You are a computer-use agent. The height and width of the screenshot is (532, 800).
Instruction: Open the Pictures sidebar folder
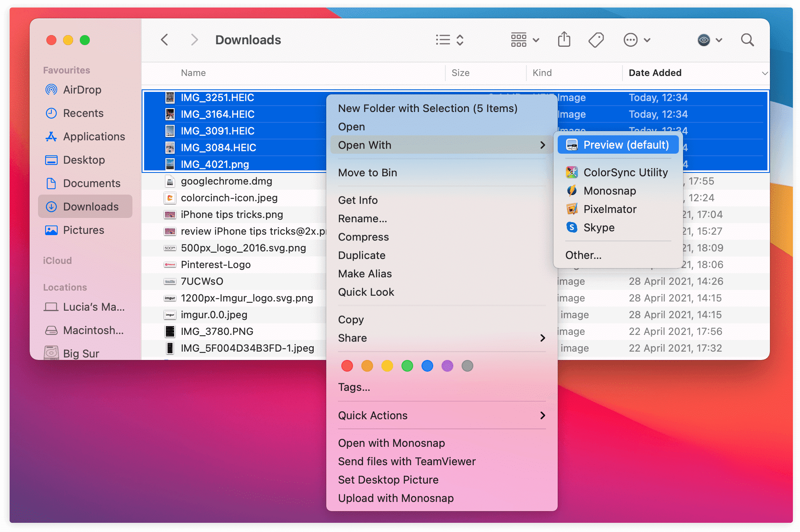[x=84, y=230]
